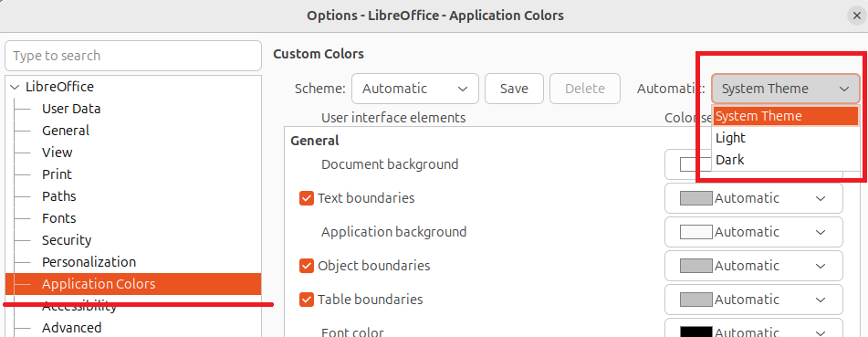Select View in the options tree
Image resolution: width=868 pixels, height=337 pixels.
(x=57, y=153)
